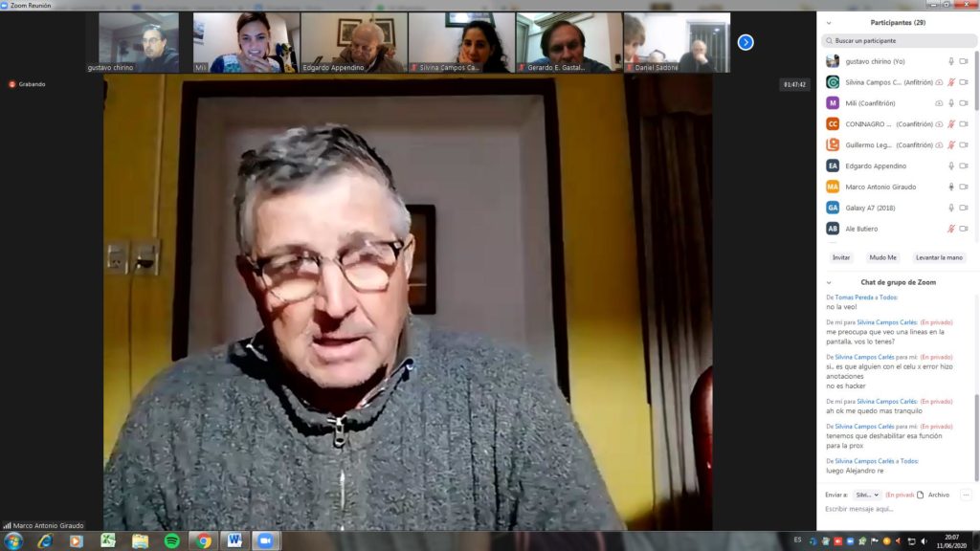Viewport: 980px width, 551px height.
Task: Click the Invitar button
Action: 841,257
